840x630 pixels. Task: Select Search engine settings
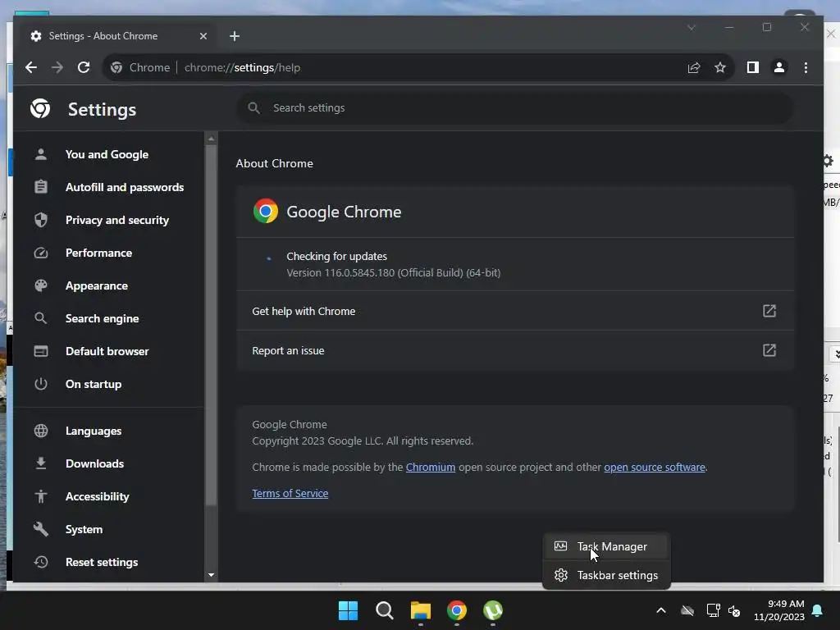click(x=102, y=318)
